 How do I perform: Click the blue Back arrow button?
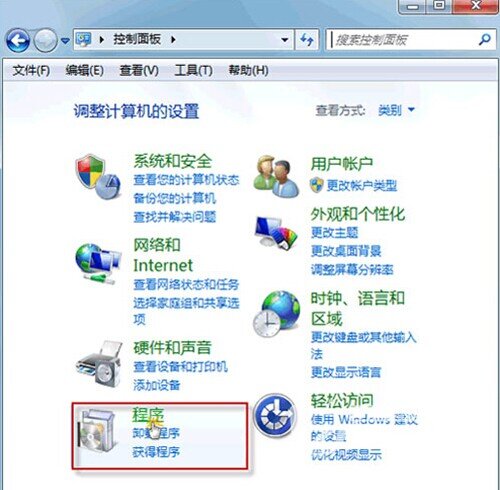click(18, 40)
